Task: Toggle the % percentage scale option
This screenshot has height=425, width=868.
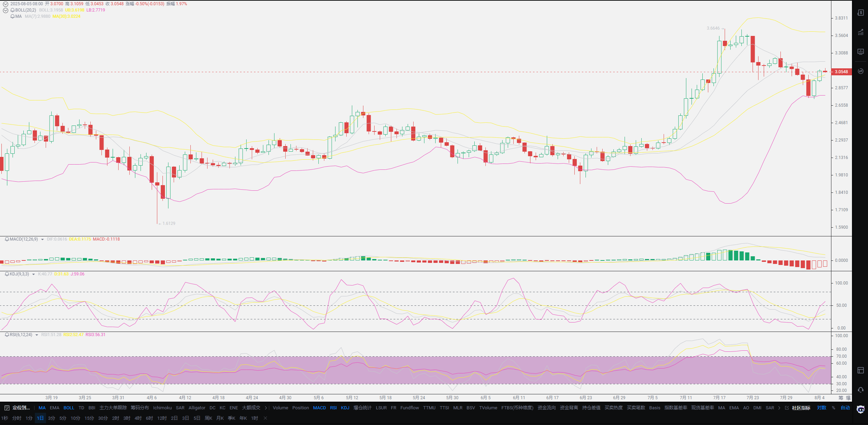Action: [833, 408]
